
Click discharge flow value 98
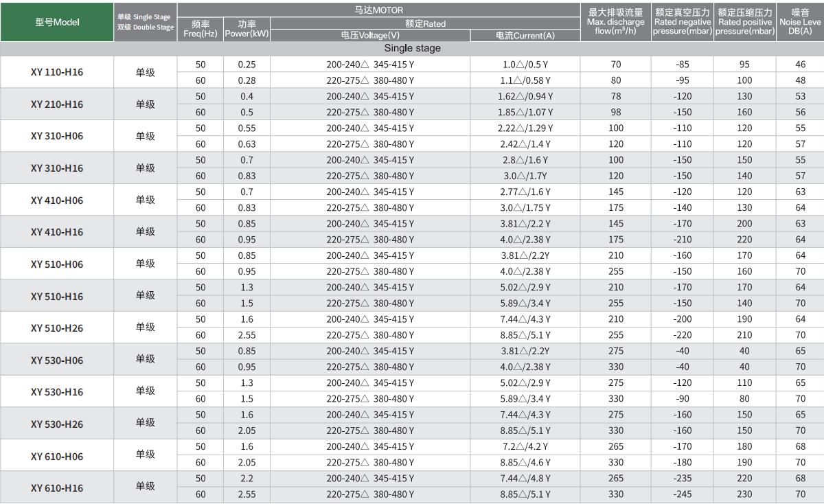616,112
